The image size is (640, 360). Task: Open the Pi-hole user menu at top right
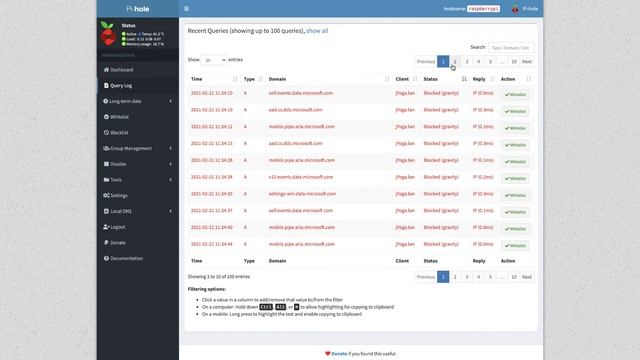click(x=525, y=9)
